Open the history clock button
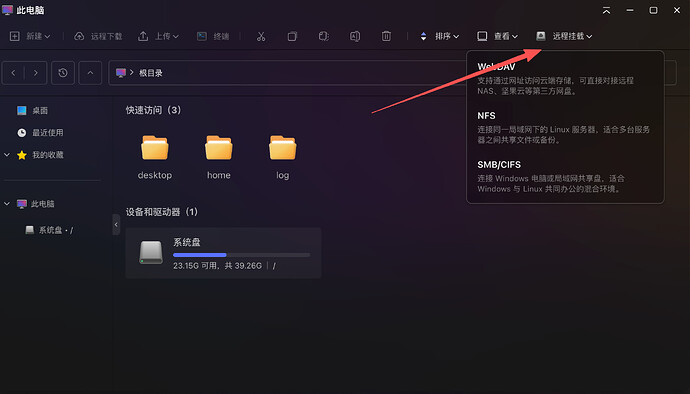This screenshot has height=394, width=690. pos(63,73)
